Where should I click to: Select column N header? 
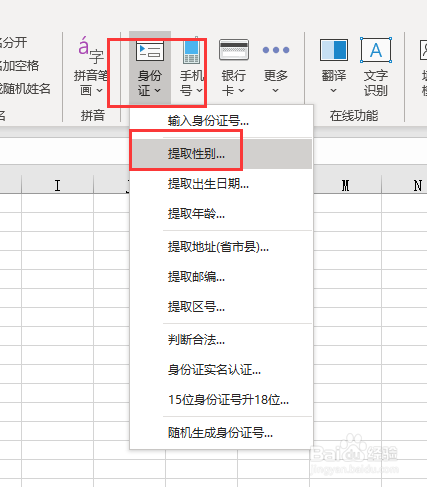(404, 185)
